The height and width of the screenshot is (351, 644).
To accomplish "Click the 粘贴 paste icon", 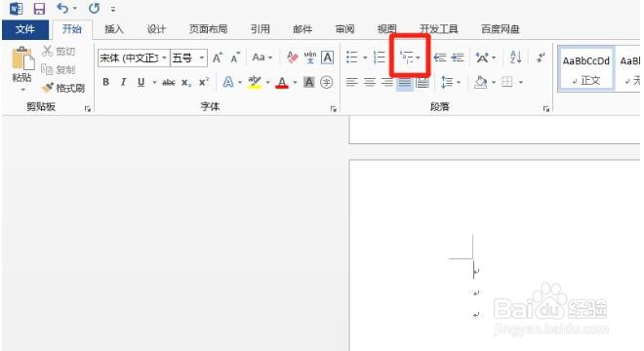I will (22, 58).
